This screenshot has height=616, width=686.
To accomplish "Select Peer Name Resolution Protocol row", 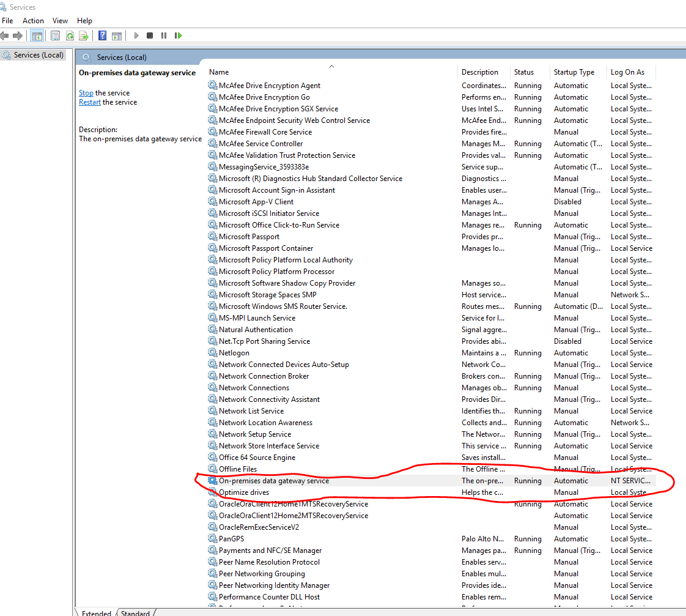I will tap(432, 562).
